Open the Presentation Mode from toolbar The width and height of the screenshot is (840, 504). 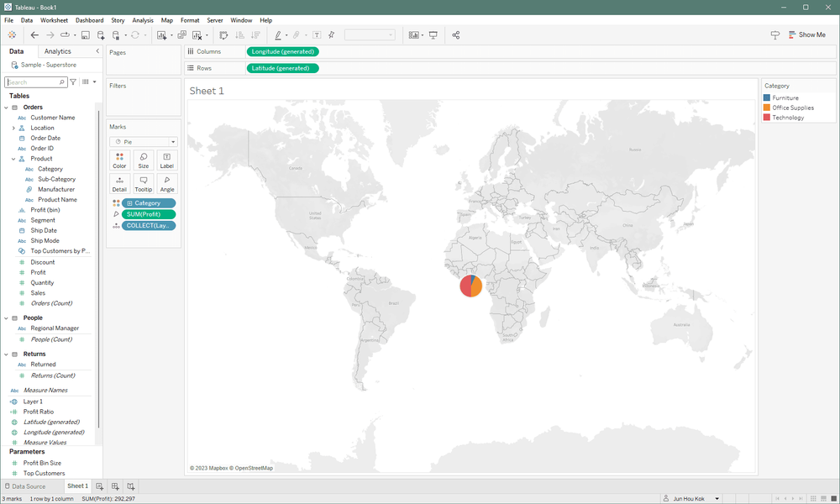coord(433,35)
